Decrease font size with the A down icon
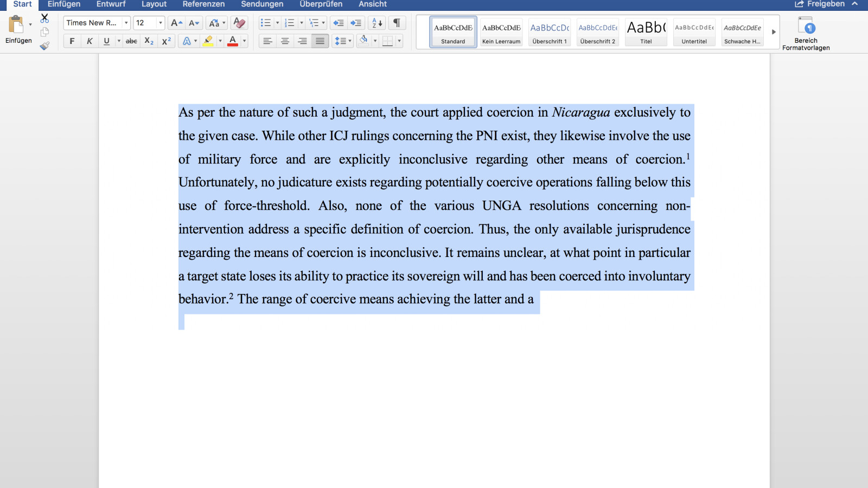The height and width of the screenshot is (488, 868). (x=194, y=23)
